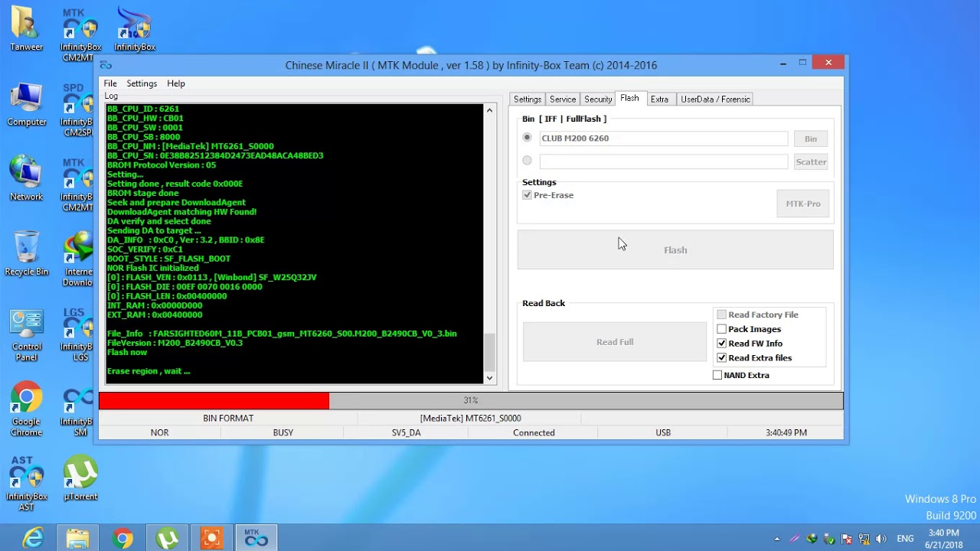Image resolution: width=980 pixels, height=551 pixels.
Task: Uncheck Read FW Info
Action: click(x=721, y=344)
